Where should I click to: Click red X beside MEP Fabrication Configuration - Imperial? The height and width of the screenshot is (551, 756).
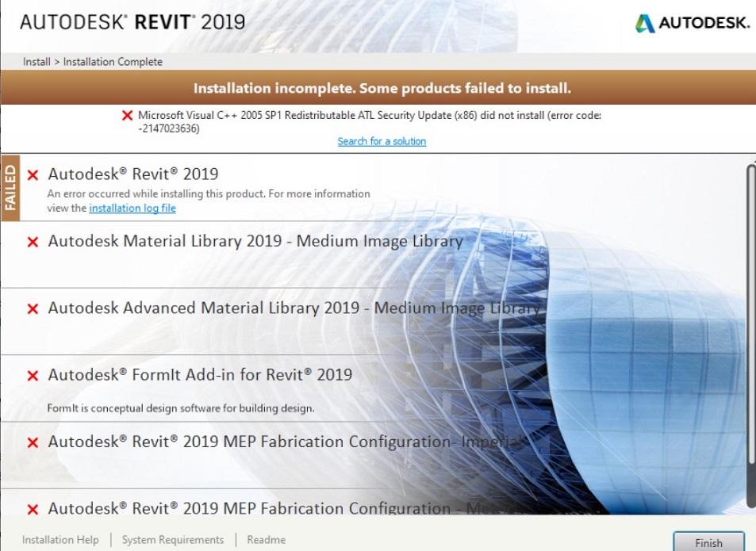(x=33, y=442)
